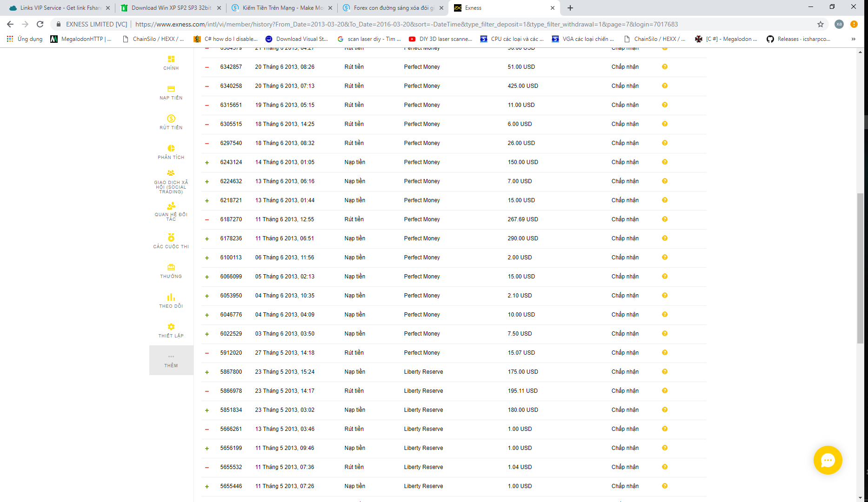868x502 pixels.
Task: Switch to the Forex con đường sáng tab
Action: [x=393, y=8]
